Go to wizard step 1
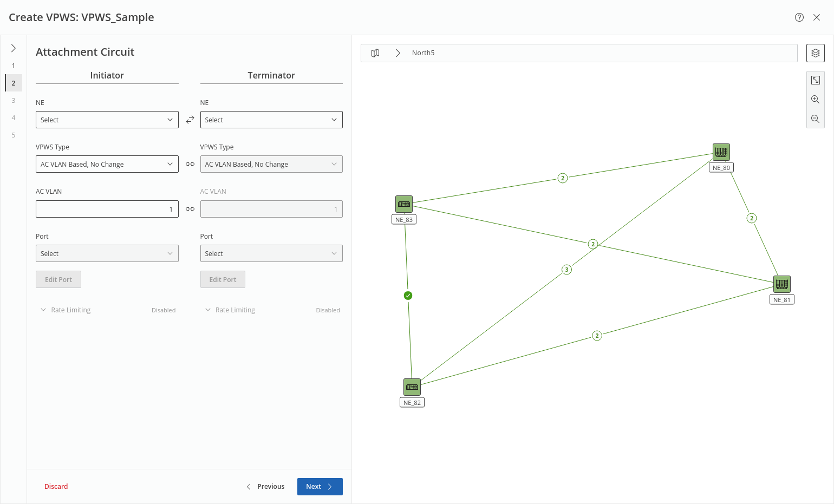Viewport: 834px width, 504px height. tap(14, 66)
